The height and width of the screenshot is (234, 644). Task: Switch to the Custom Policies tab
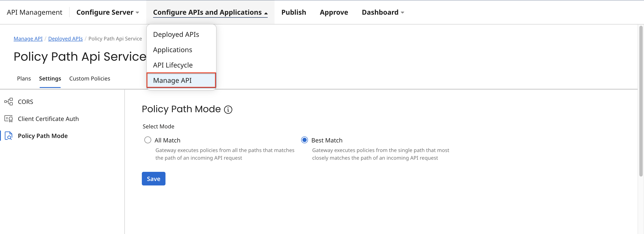point(89,79)
